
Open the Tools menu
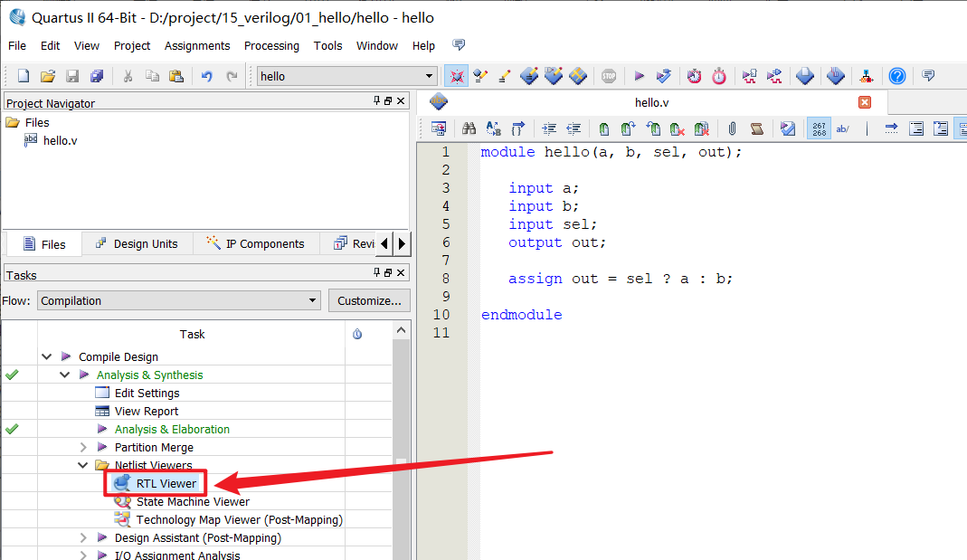(x=327, y=45)
